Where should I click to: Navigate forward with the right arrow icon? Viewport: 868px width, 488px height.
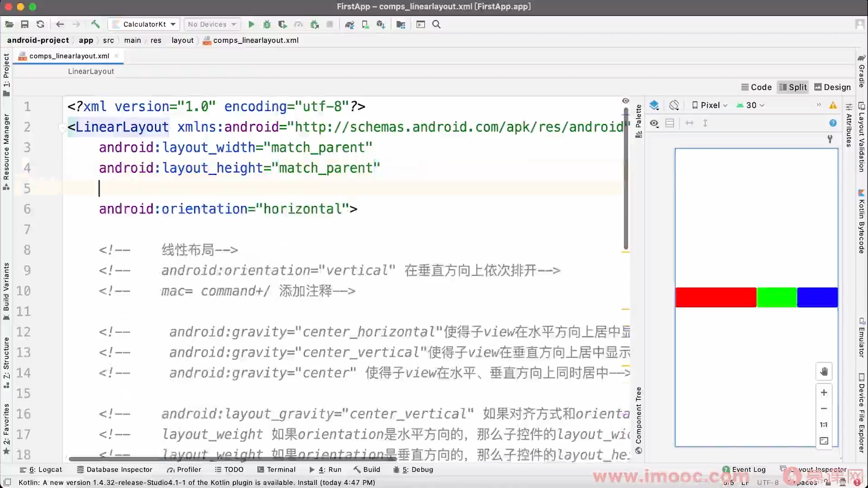(x=76, y=24)
